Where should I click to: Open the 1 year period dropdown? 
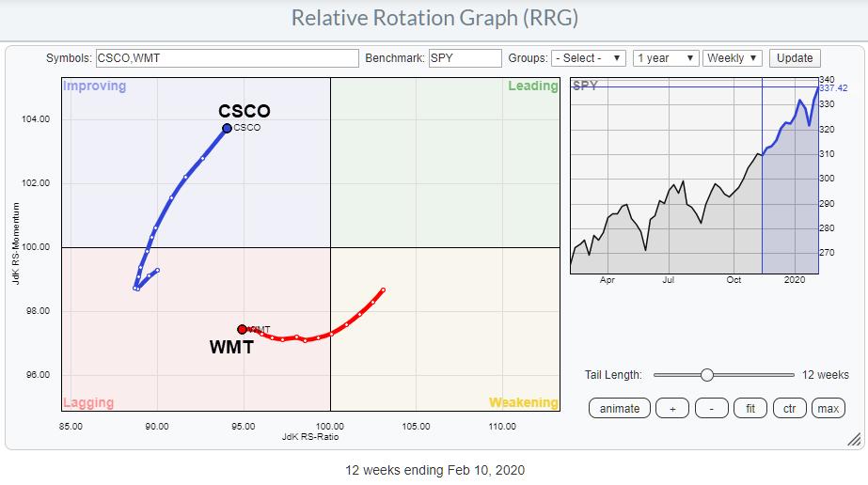[x=666, y=58]
